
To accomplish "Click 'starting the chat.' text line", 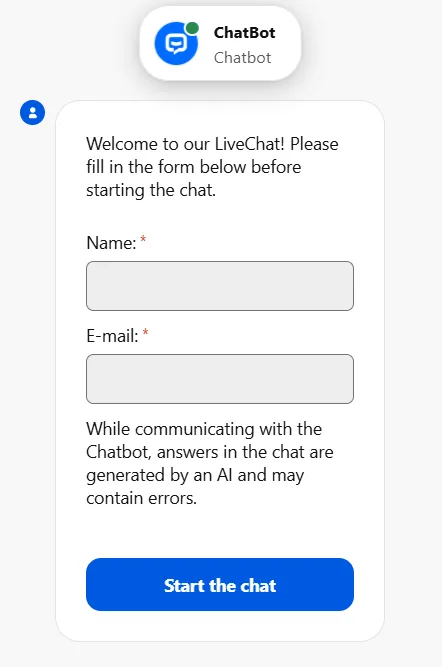I will [x=151, y=190].
